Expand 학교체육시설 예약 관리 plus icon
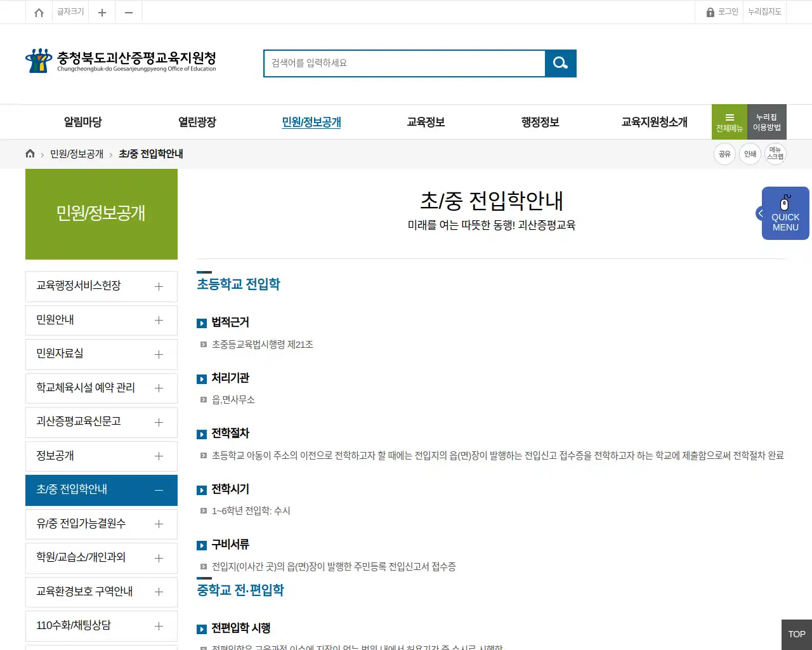The height and width of the screenshot is (650, 812). point(159,388)
